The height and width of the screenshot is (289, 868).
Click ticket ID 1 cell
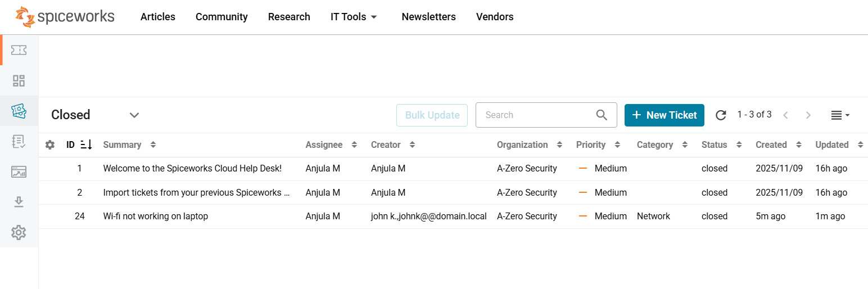(x=80, y=169)
